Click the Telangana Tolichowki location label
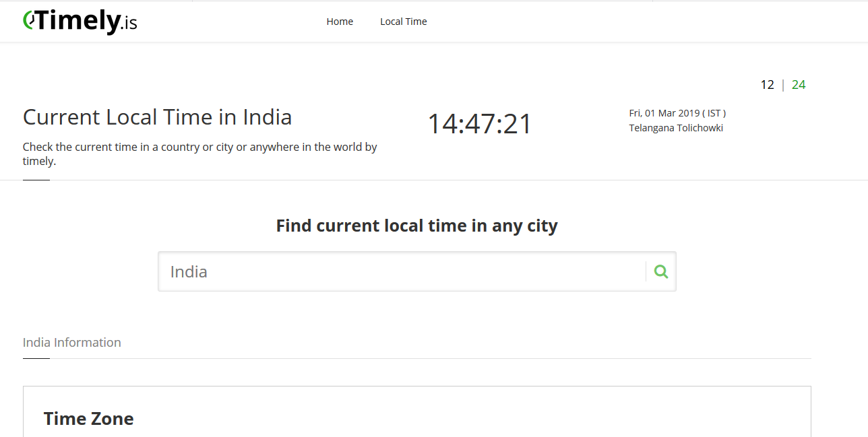 point(676,127)
